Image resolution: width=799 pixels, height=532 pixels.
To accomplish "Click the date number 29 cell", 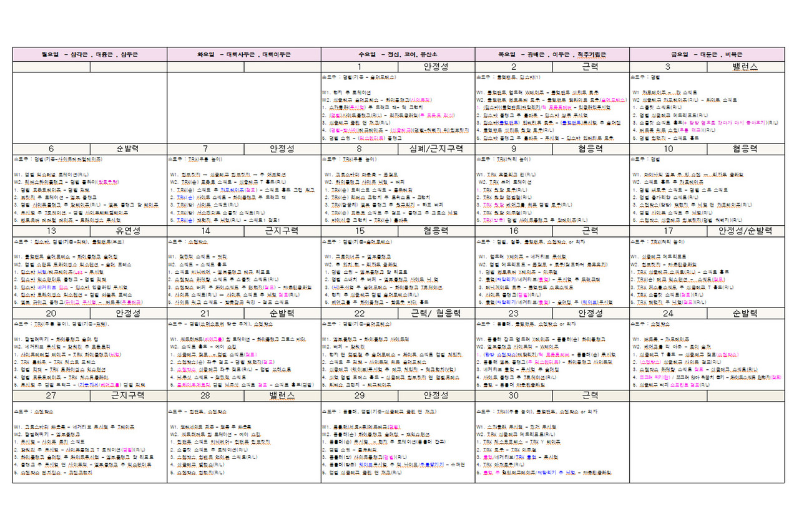I will click(360, 395).
